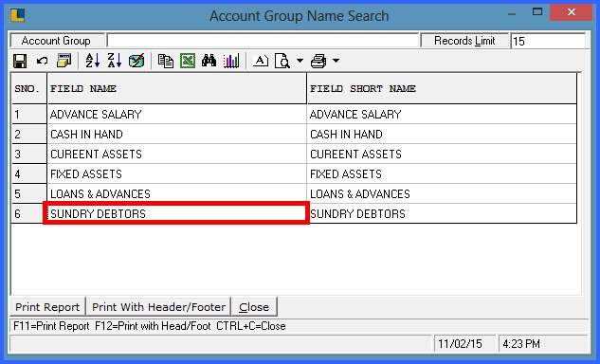Focus the Account Group search field
The image size is (600, 364).
(263, 41)
